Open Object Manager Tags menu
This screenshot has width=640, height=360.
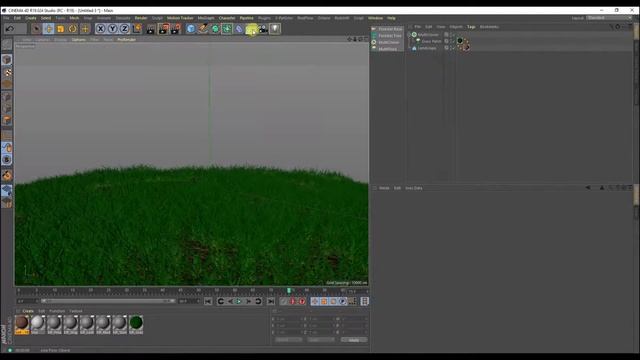coord(471,27)
